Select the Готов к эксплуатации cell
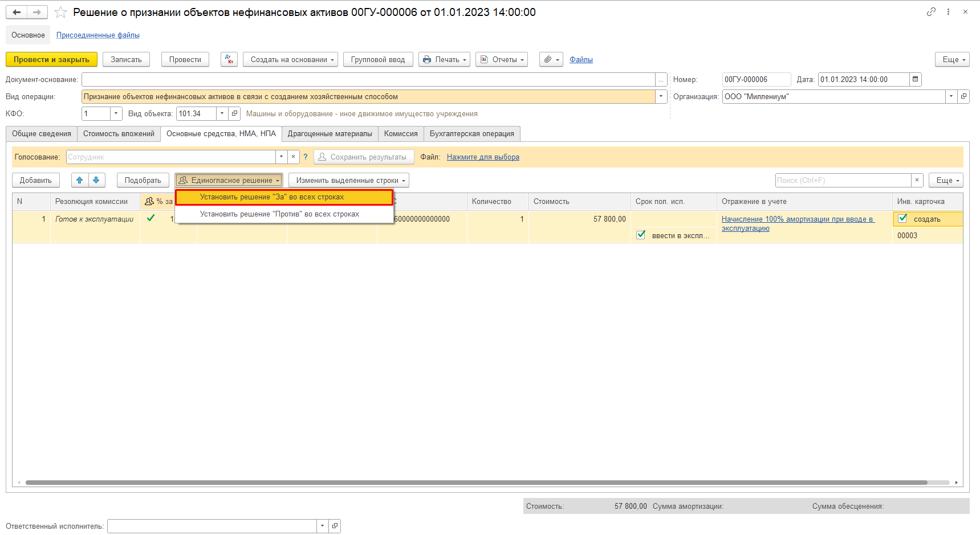The image size is (980, 535). pyautogui.click(x=95, y=219)
